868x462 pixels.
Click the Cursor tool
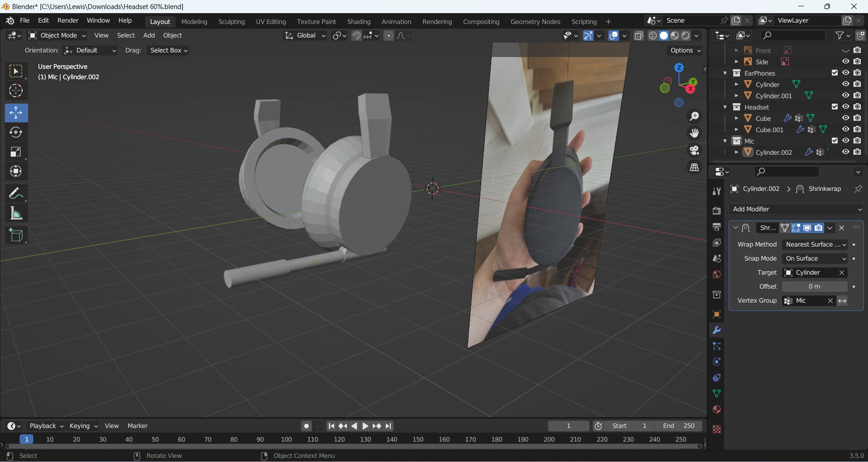coord(16,91)
